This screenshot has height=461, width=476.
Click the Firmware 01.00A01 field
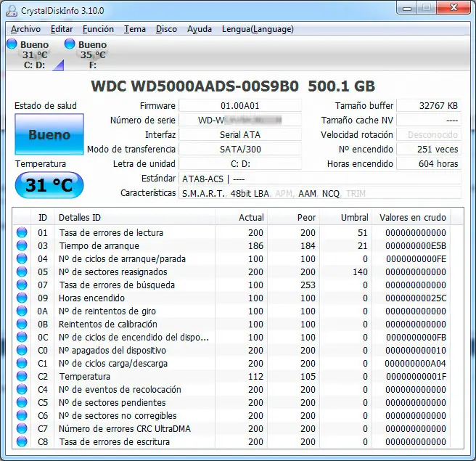click(x=240, y=106)
